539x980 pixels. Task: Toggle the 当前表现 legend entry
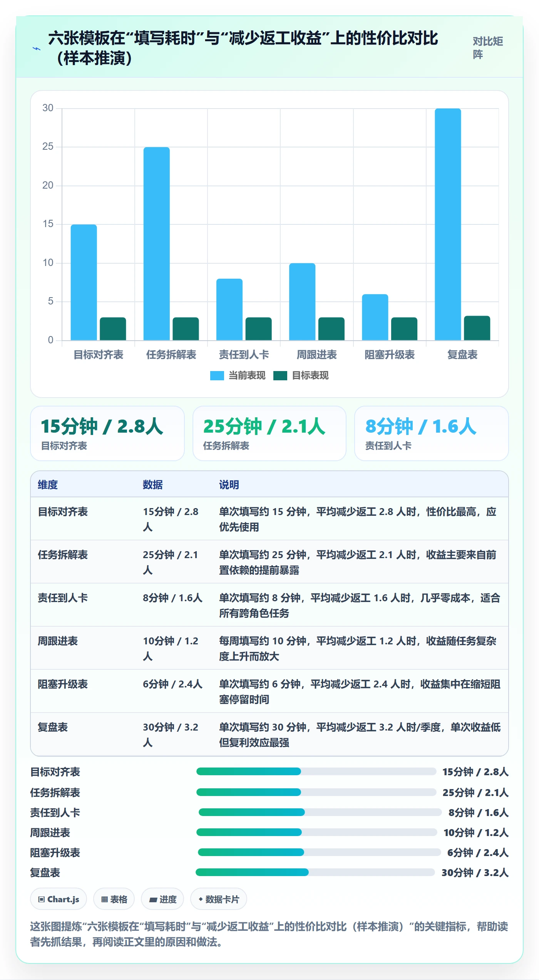click(x=238, y=376)
